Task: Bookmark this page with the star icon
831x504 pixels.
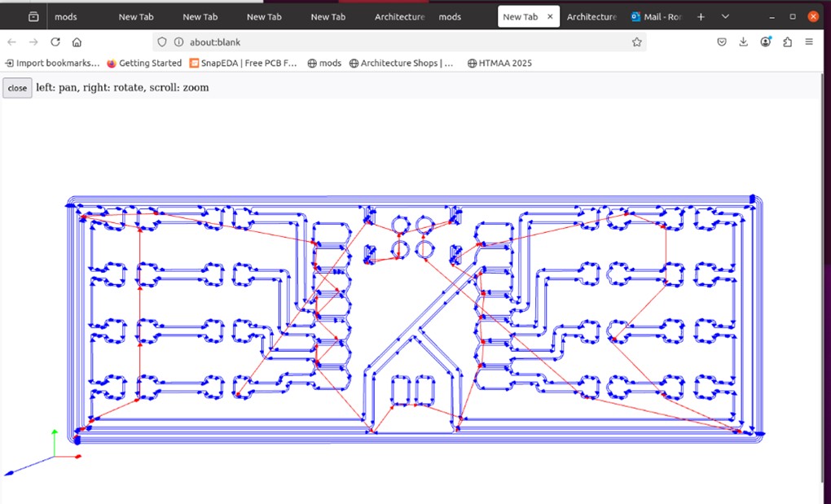Action: click(x=636, y=42)
